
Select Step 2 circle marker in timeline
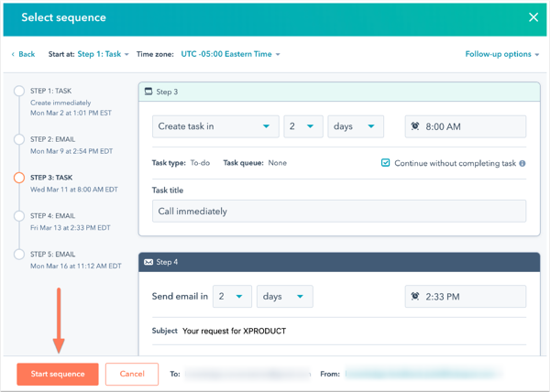click(x=19, y=139)
